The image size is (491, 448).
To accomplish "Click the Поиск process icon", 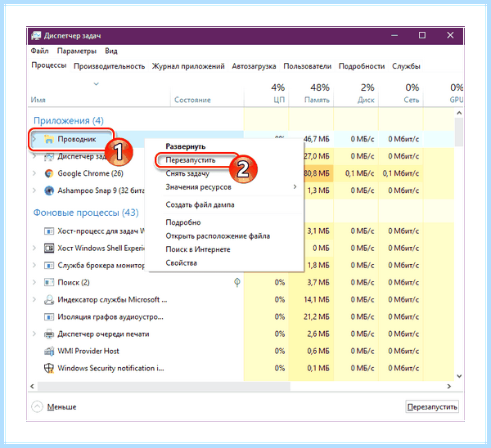I will coord(49,283).
